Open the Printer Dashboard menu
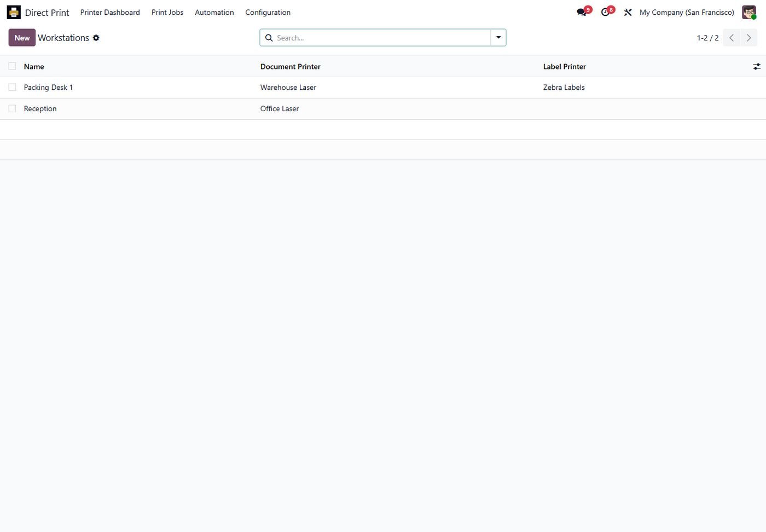This screenshot has width=766, height=532. click(x=110, y=12)
